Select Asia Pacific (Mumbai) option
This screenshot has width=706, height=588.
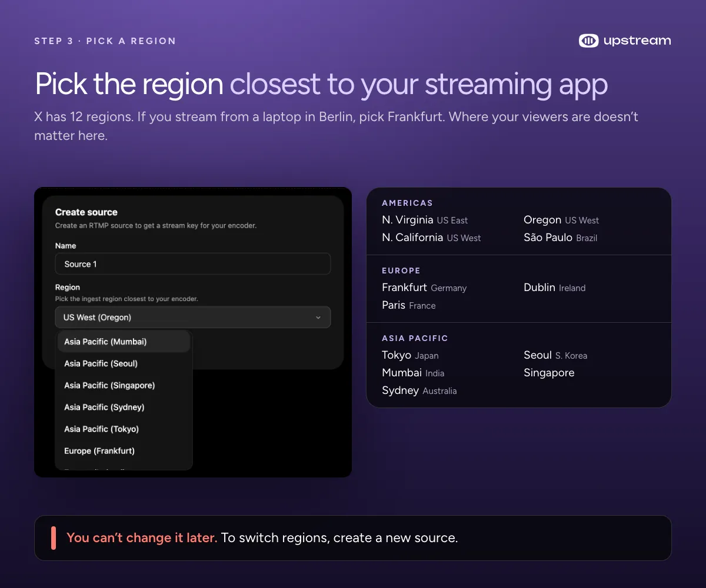click(124, 342)
